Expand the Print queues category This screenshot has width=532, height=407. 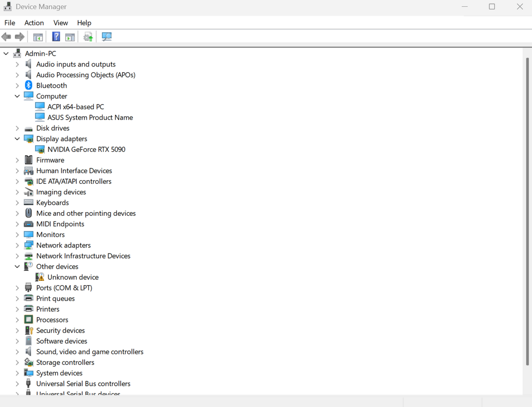17,298
